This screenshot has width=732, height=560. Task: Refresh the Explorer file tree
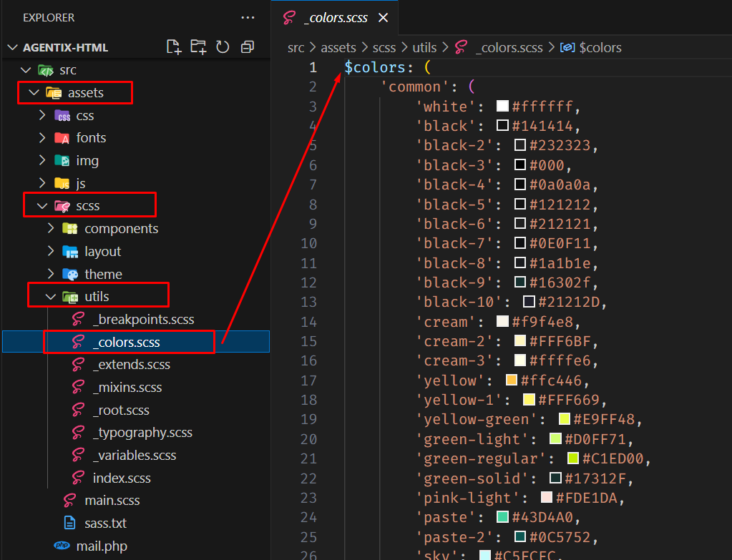tap(223, 47)
